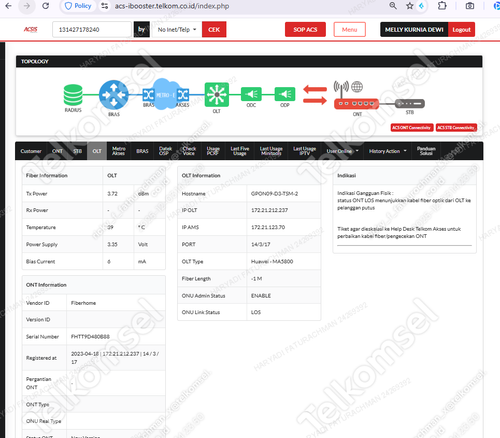Image resolution: width=500 pixels, height=438 pixels.
Task: Click the MELLY KURNIA DEWI user button
Action: coord(414,29)
